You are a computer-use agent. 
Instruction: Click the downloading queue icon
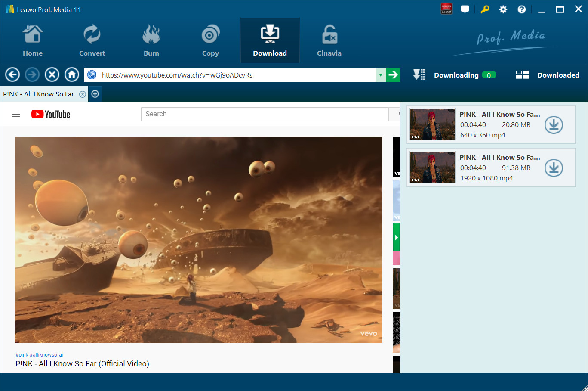tap(419, 75)
